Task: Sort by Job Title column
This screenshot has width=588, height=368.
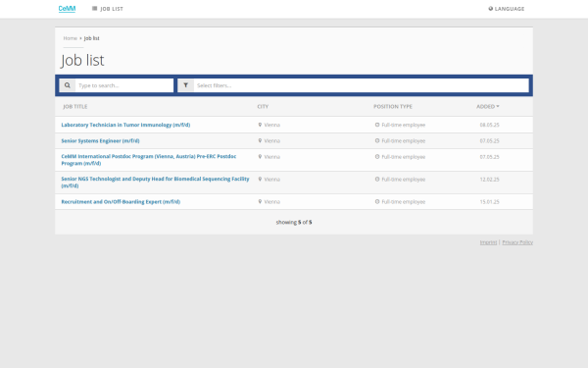Action: coord(75,107)
